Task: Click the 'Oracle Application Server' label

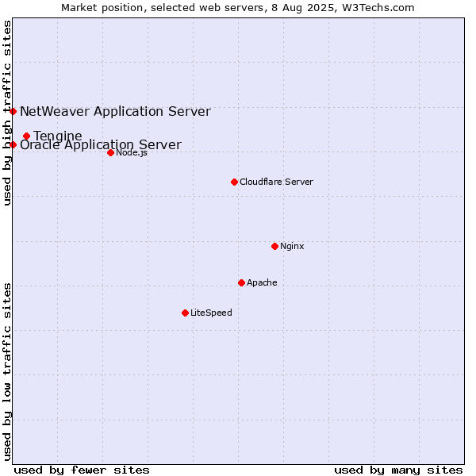Action: 101,145
